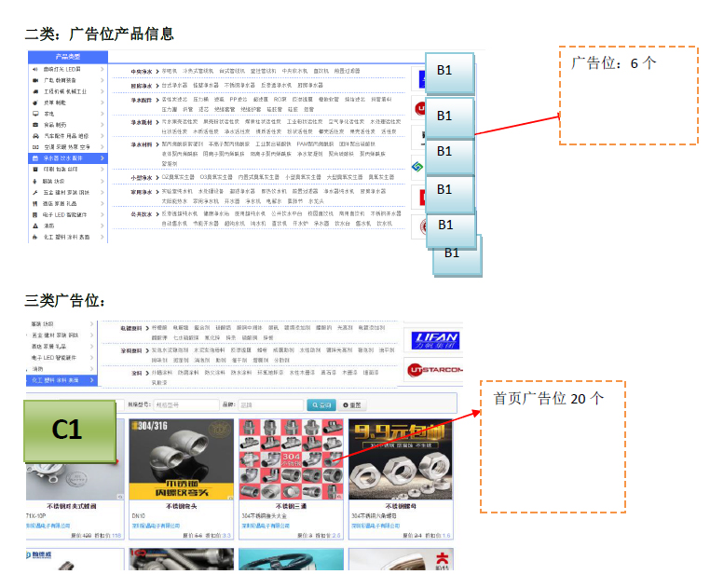710x588 pixels.
Task: Follow the RO膜 link
Action: (x=280, y=99)
